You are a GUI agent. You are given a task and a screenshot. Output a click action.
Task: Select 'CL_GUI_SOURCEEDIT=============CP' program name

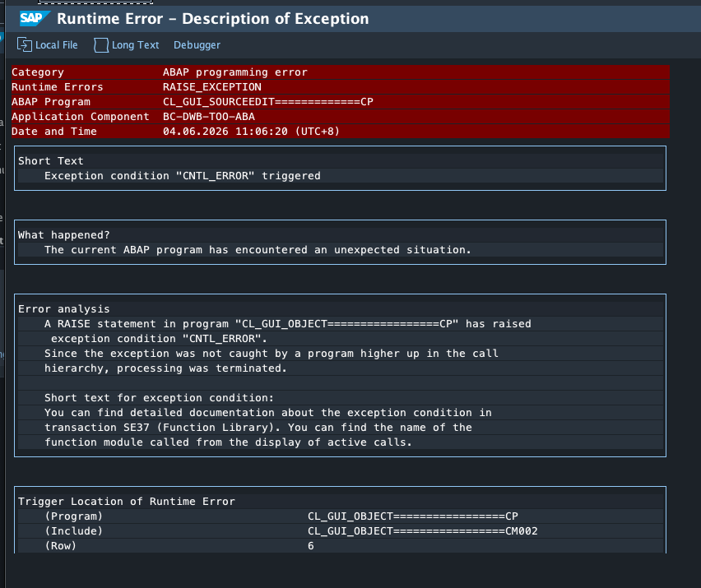(x=267, y=102)
